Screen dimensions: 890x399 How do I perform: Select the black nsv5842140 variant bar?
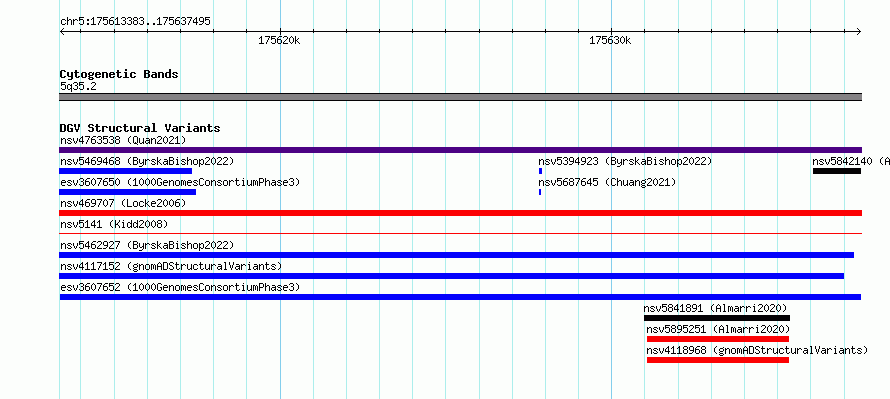coord(837,171)
